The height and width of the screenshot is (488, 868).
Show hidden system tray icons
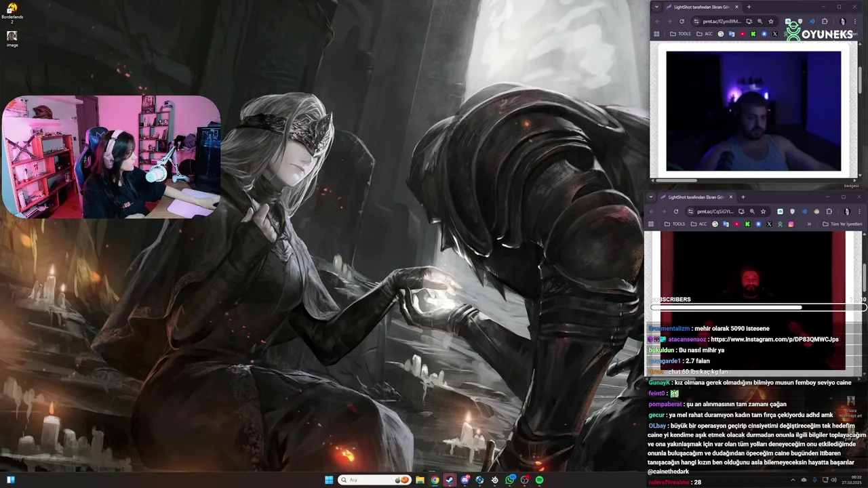click(x=793, y=480)
